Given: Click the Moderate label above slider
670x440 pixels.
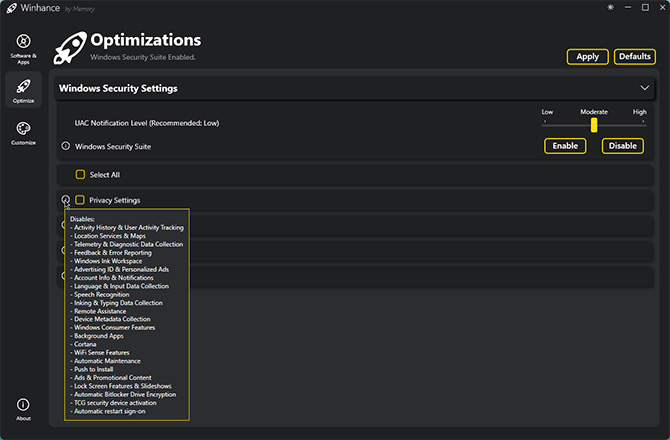Looking at the screenshot, I should 594,112.
